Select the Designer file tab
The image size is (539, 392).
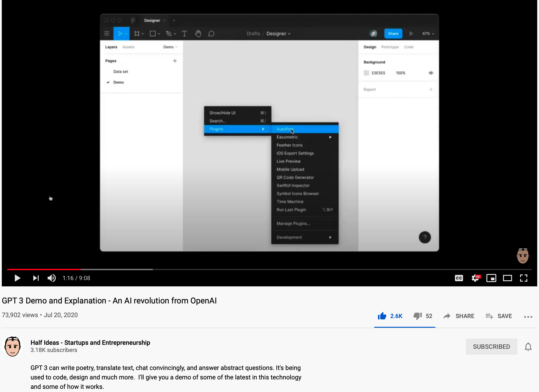pyautogui.click(x=152, y=20)
